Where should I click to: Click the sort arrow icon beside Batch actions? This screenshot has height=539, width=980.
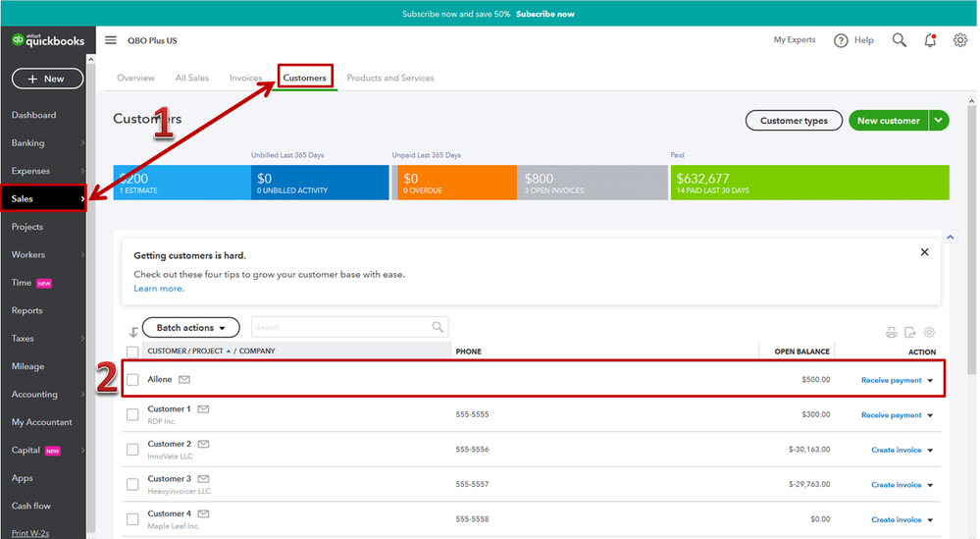tap(133, 332)
